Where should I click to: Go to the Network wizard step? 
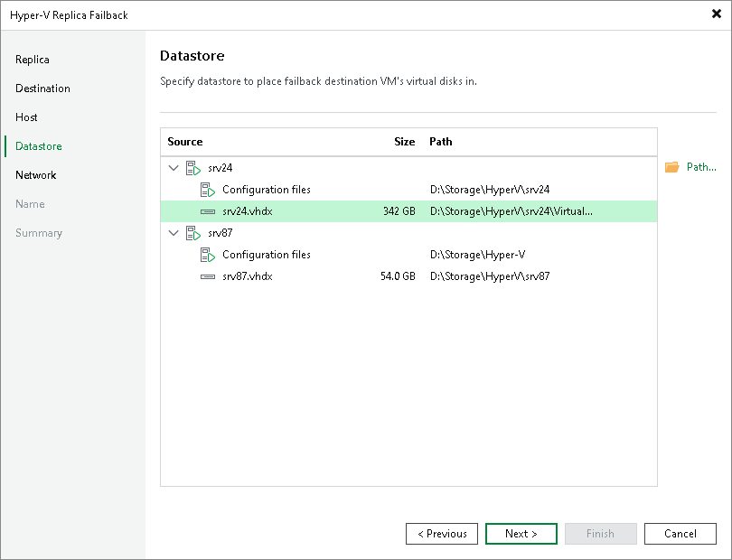(35, 175)
